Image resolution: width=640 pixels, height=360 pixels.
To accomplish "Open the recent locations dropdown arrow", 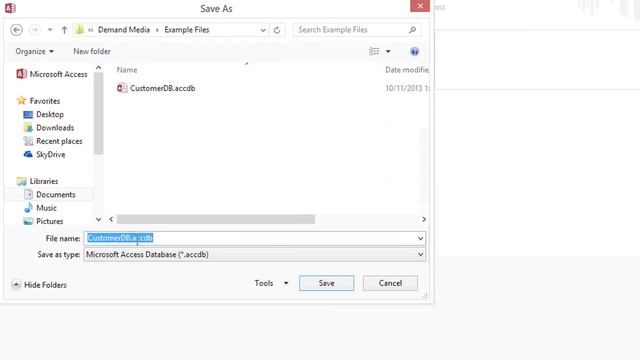I will (50, 30).
